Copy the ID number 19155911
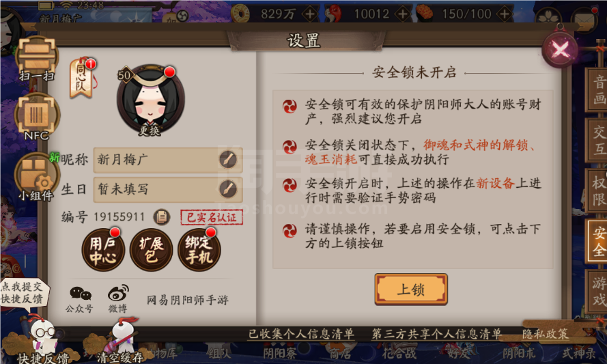This screenshot has width=607, height=364. pyautogui.click(x=161, y=217)
